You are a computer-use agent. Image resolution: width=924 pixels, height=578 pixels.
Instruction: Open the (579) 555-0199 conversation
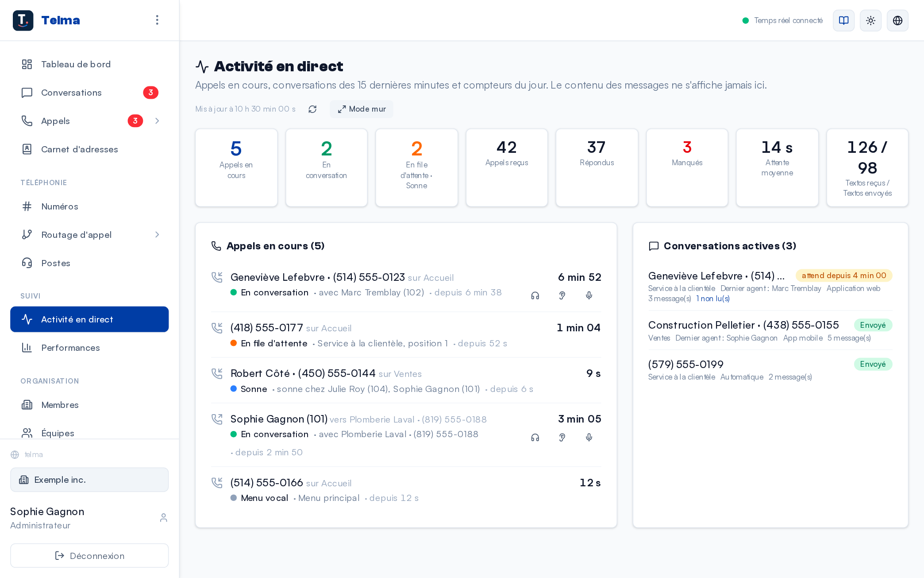pyautogui.click(x=770, y=370)
